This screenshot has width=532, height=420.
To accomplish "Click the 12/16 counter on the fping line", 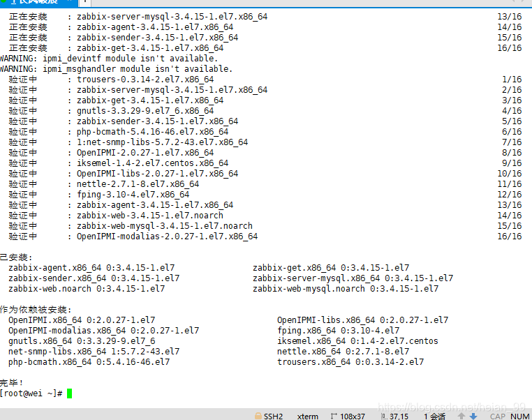I will (x=510, y=195).
